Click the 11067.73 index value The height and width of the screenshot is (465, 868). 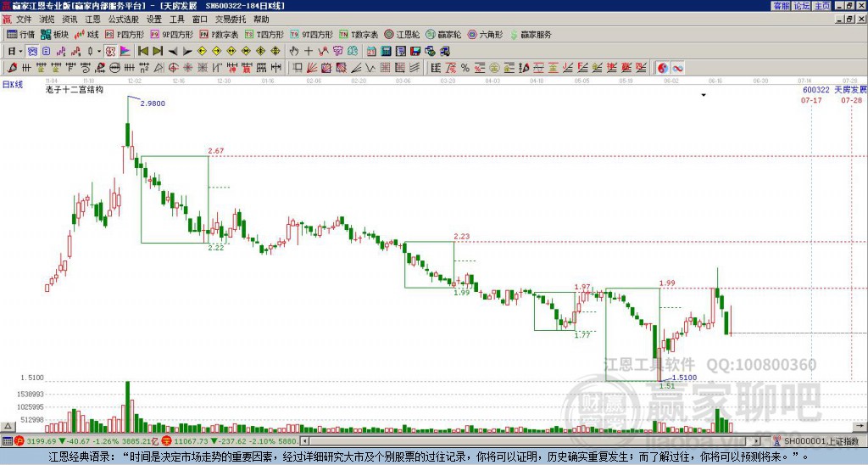click(x=191, y=441)
